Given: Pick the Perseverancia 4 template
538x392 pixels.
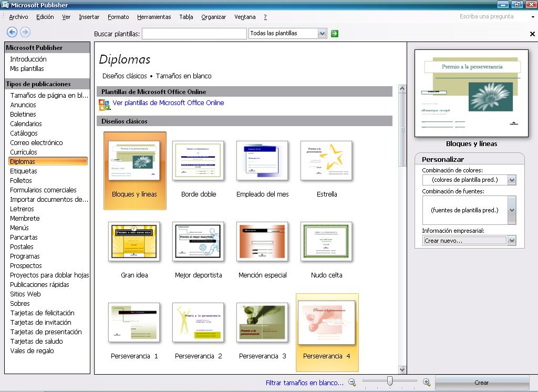Looking at the screenshot, I should click(327, 332).
